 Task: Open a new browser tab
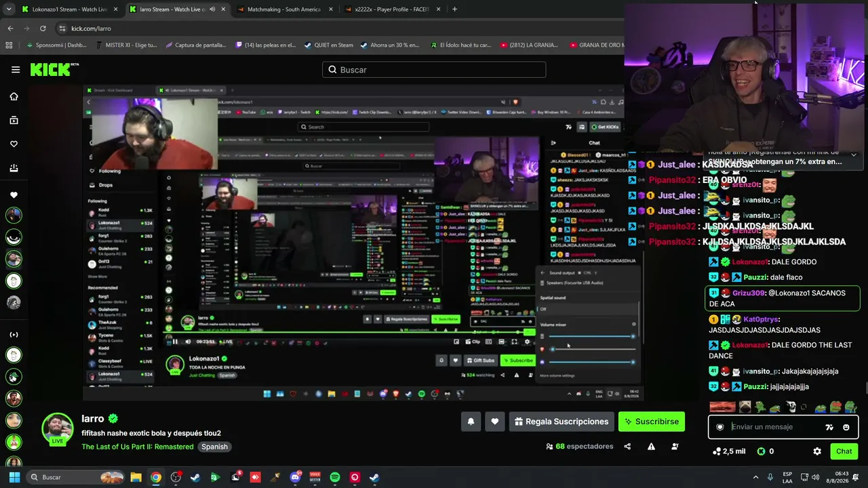pos(454,9)
